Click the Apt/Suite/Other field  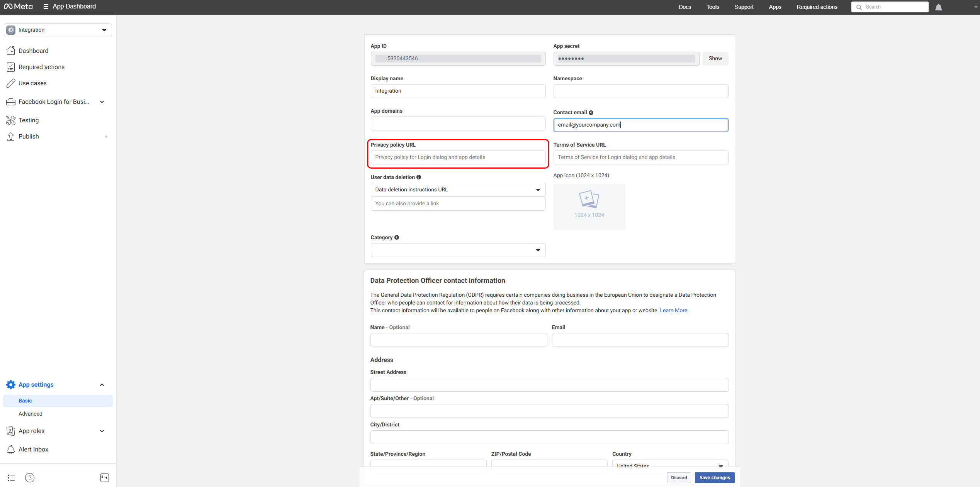point(549,411)
